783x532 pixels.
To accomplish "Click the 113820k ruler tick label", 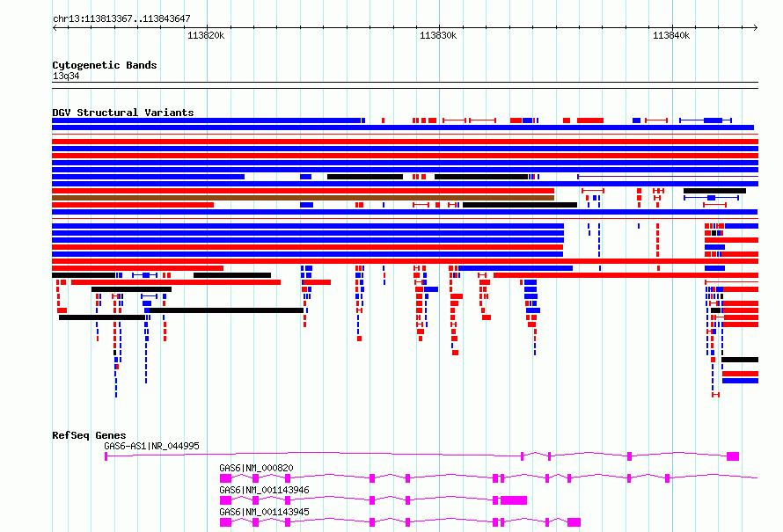I will 206,35.
